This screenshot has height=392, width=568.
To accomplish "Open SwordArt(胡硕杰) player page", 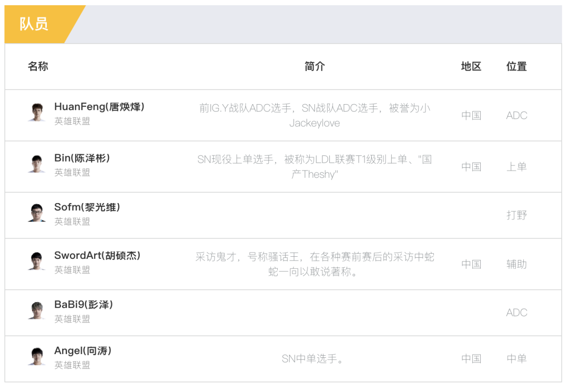I will [97, 256].
